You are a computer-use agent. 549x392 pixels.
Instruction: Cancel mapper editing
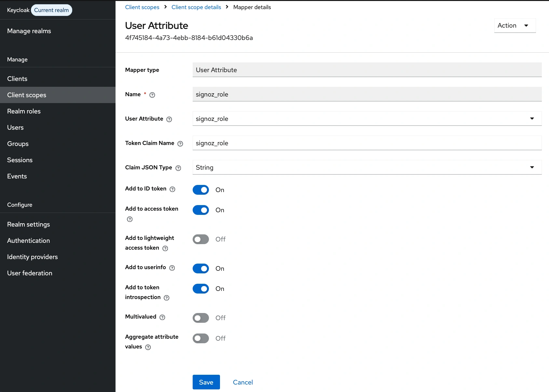[243, 382]
